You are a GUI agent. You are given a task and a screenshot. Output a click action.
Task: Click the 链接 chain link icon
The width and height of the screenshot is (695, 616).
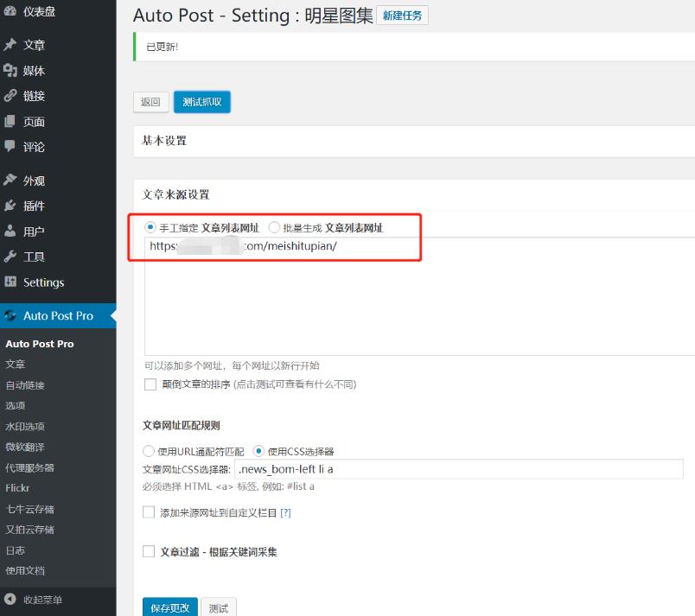10,96
